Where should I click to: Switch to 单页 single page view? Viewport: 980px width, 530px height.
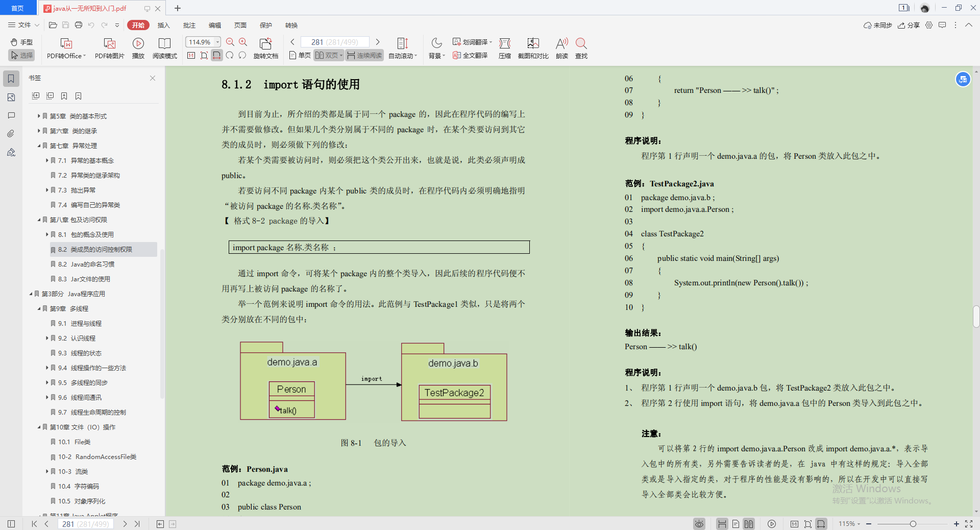[x=300, y=55]
